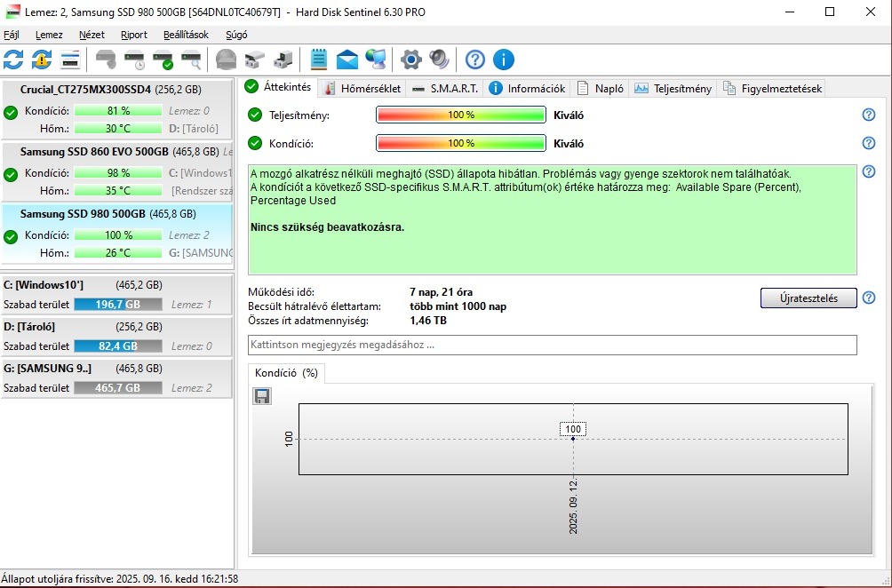Open the Súgó menu
Viewport: 892px width, 588px height.
point(236,35)
